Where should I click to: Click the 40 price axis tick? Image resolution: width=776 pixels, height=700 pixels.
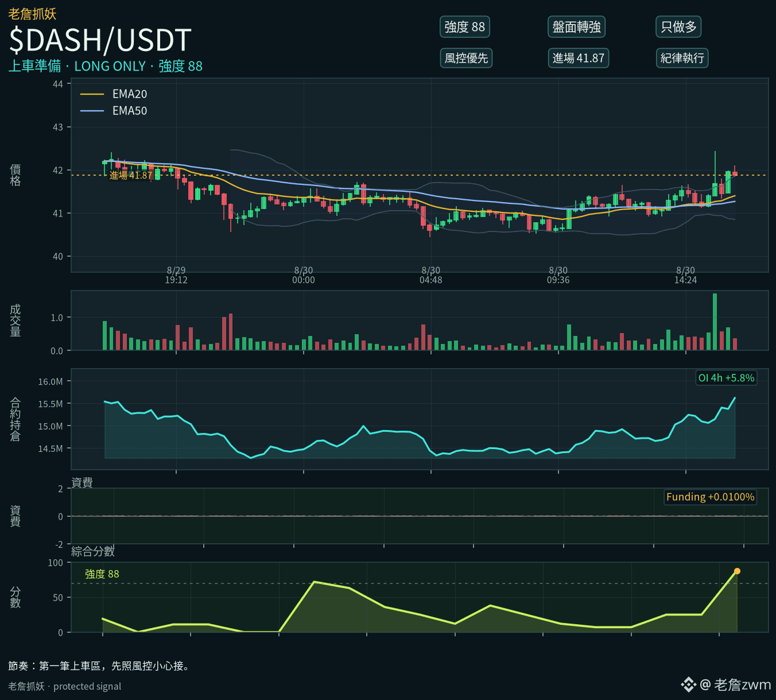click(x=58, y=256)
